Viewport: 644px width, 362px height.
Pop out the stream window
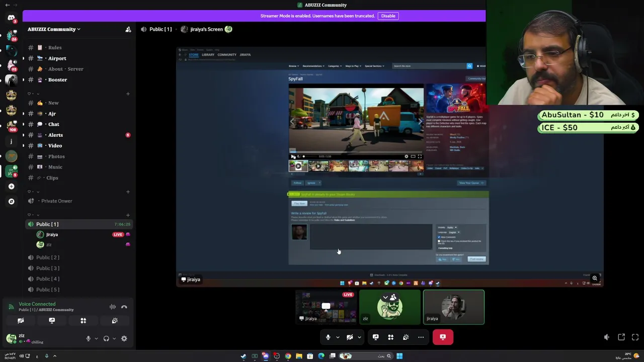621,337
